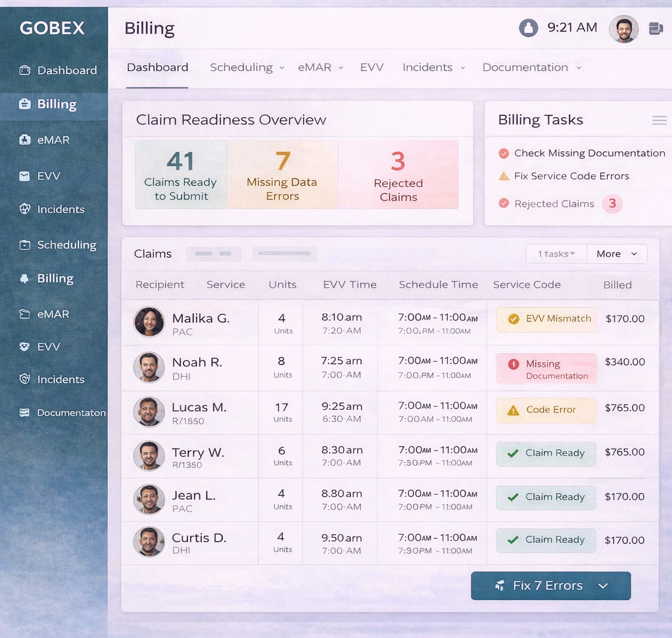Click the notification icon beside 9:21 AM
Viewport: 672px width, 638px height.
tap(528, 28)
